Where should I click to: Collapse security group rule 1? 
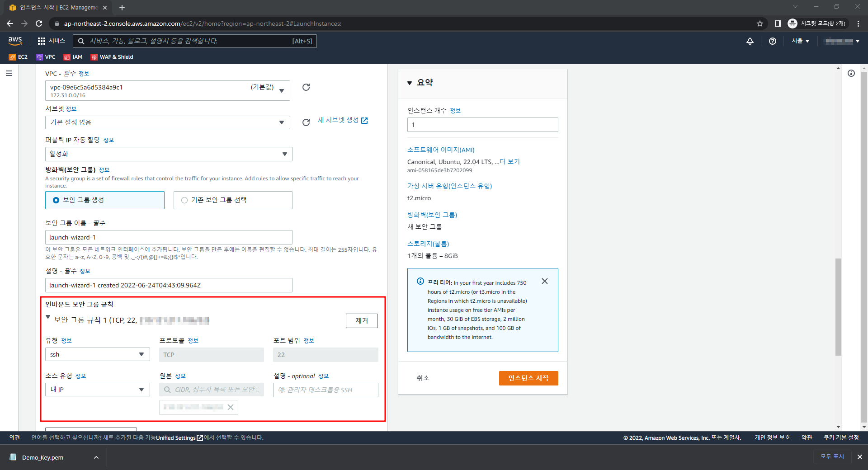(x=48, y=317)
